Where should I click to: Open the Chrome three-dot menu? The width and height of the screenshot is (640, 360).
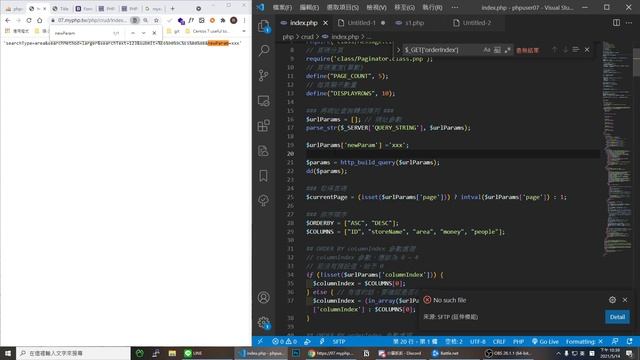pos(244,20)
